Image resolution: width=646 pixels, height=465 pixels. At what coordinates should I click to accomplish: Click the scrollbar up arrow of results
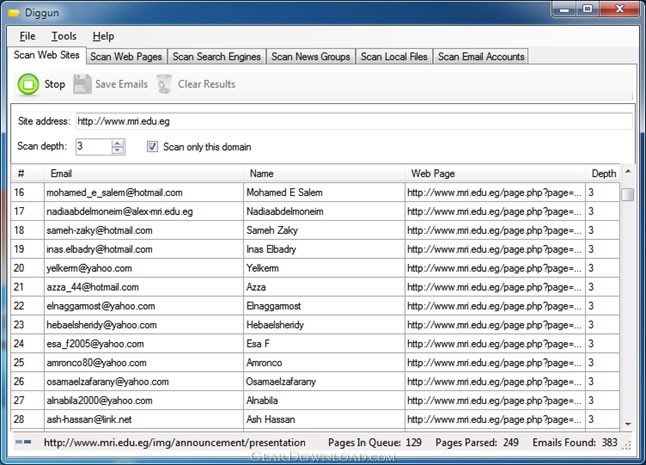[x=627, y=171]
